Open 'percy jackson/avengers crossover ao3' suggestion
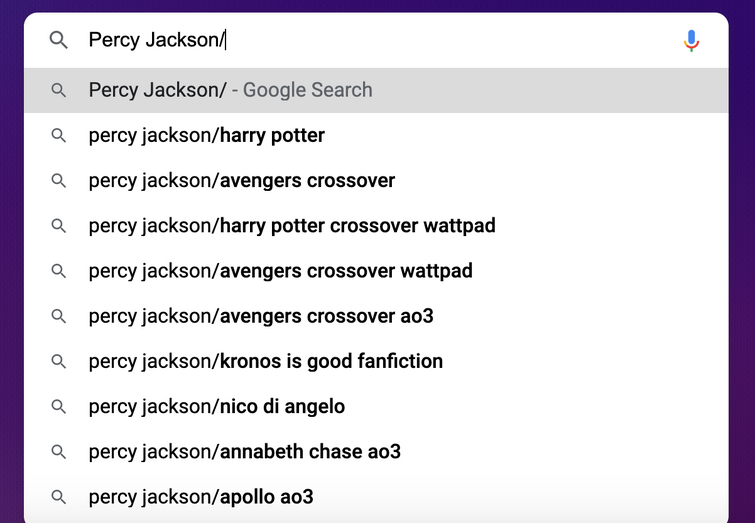The width and height of the screenshot is (755, 523). (x=376, y=316)
